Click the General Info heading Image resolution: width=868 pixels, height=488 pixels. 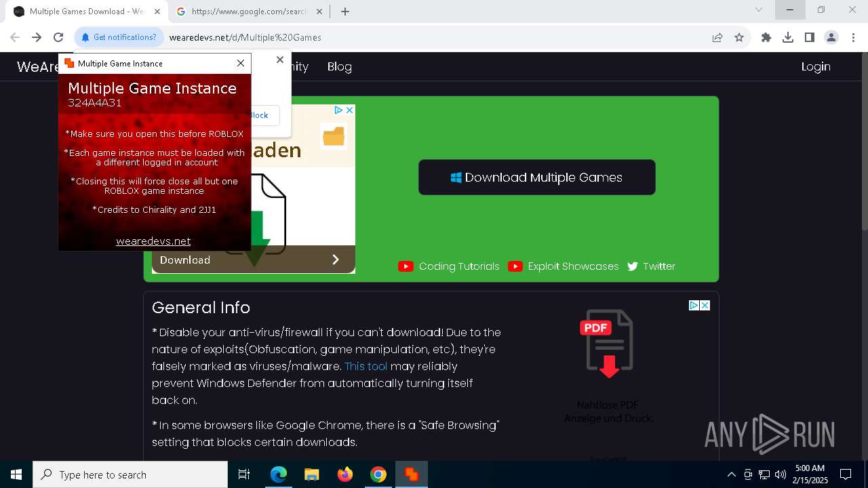[201, 307]
